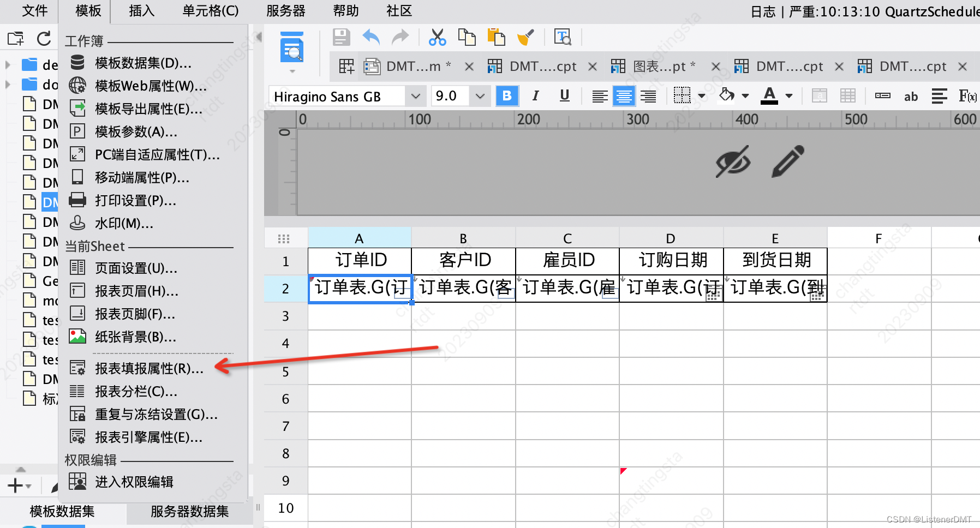Click the underlined font color A swatch
Viewport: 980px width, 528px height.
click(x=769, y=95)
